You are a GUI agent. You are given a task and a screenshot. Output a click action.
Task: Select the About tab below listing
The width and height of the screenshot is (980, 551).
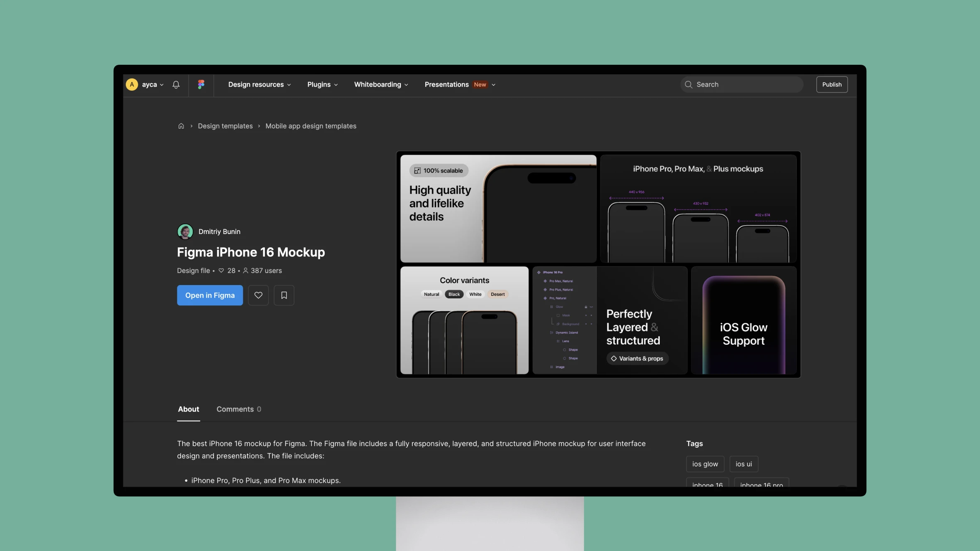coord(188,409)
